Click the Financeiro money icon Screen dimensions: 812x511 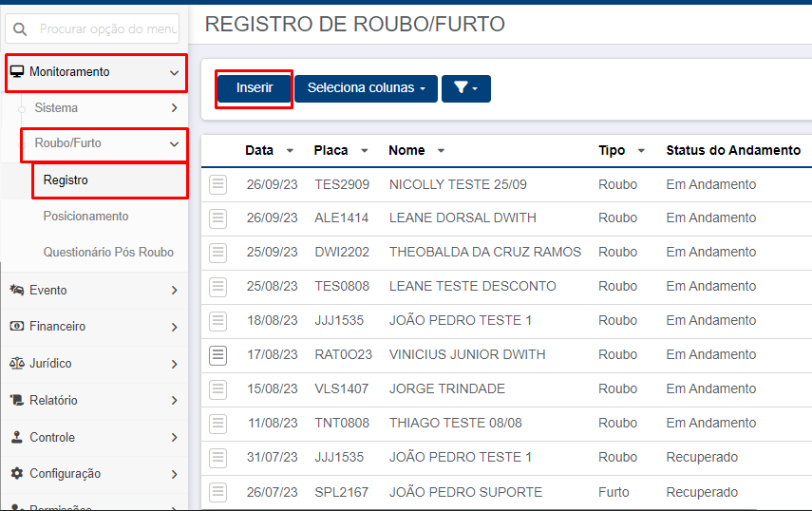coord(16,326)
